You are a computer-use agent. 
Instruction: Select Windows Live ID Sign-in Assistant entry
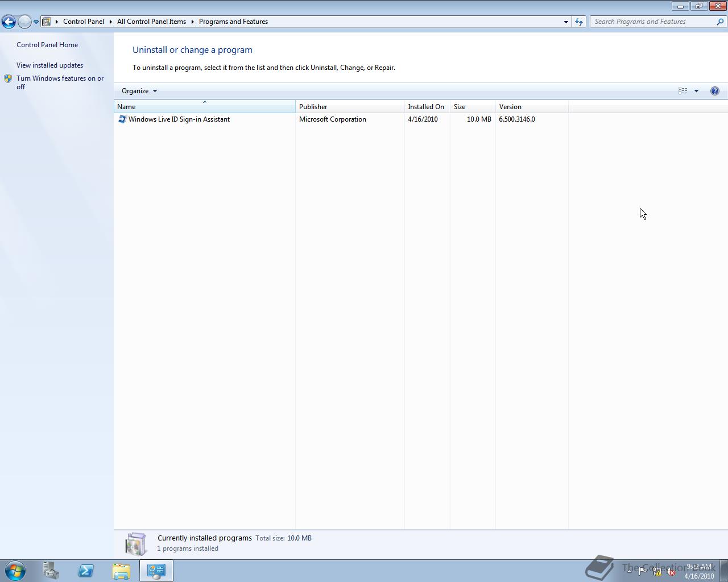(179, 119)
